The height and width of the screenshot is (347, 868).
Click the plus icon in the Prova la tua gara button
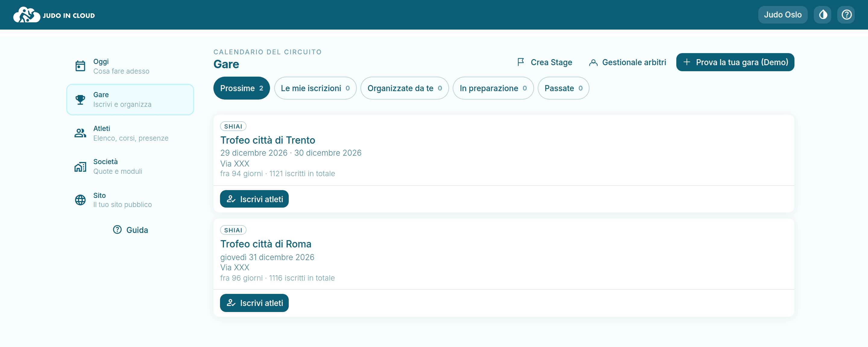[687, 62]
